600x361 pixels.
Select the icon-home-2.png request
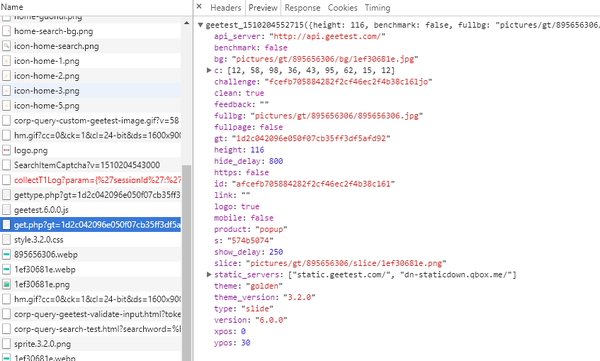tap(91, 76)
